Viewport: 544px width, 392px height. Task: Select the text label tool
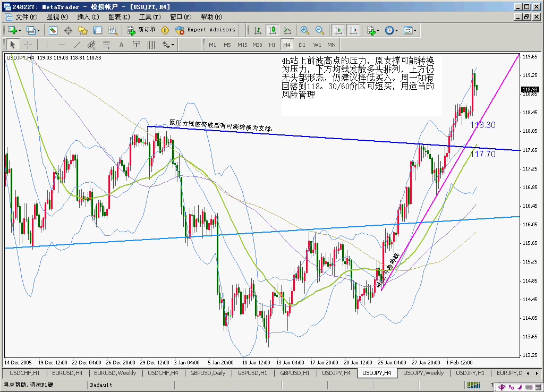[x=137, y=45]
